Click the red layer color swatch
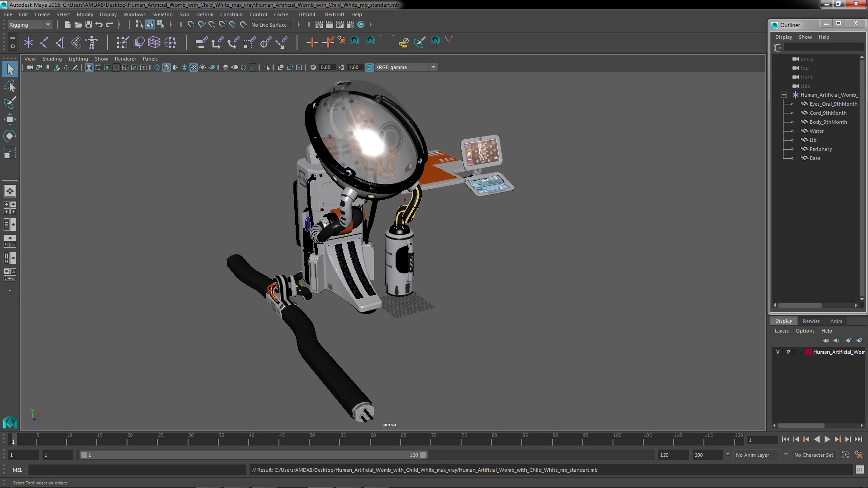 point(808,352)
